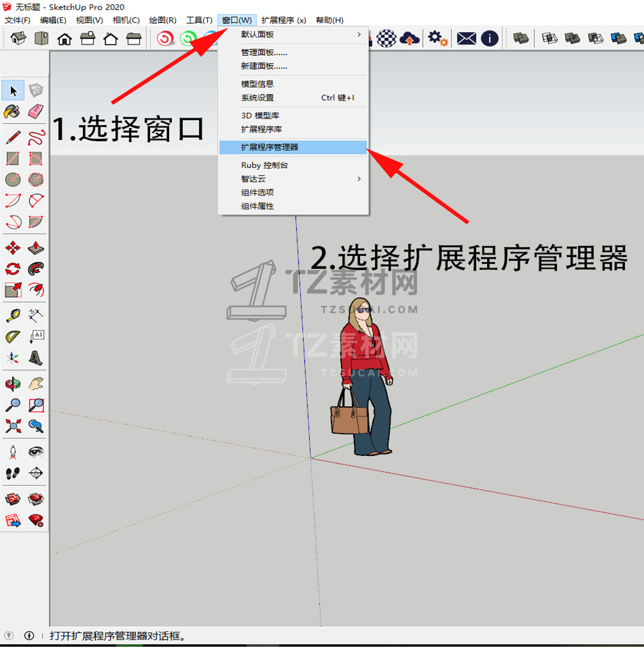Select the Position Camera tool
Viewport: 644px width, 648px height.
click(x=13, y=452)
